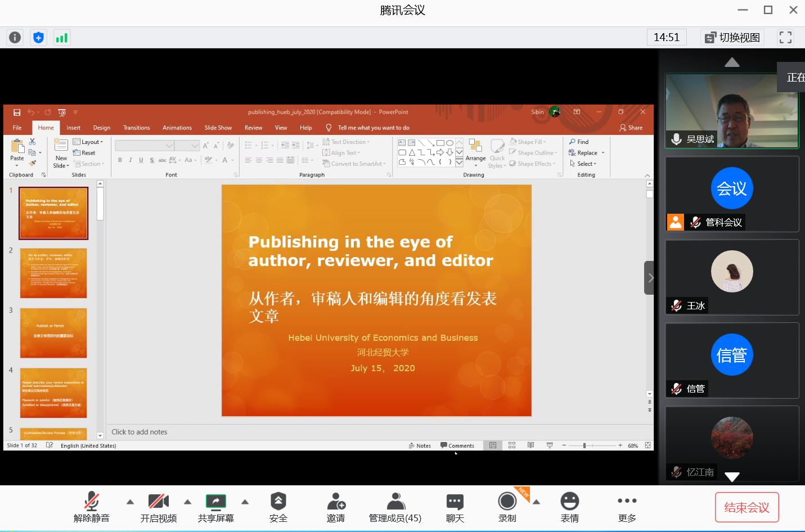Toggle full screen mode icon
The image size is (805, 532).
(785, 38)
